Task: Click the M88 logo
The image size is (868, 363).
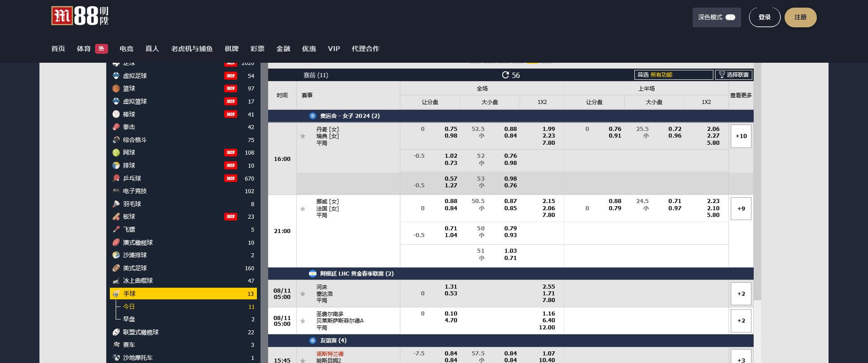Action: coord(80,16)
